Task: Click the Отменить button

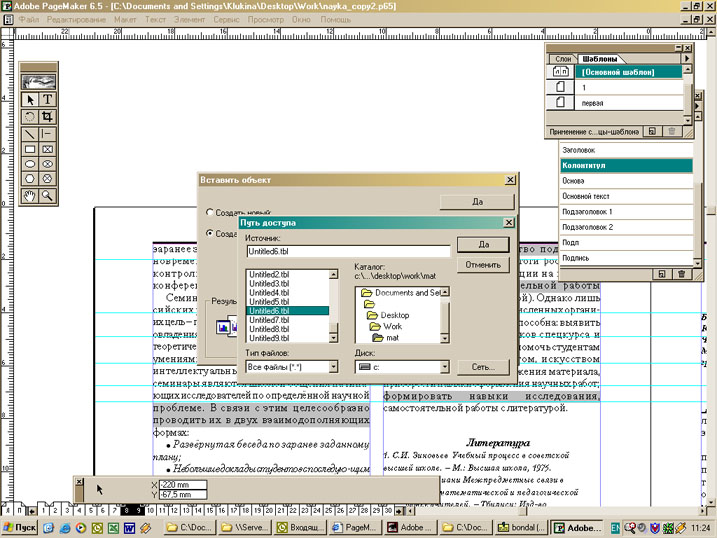Action: tap(483, 265)
